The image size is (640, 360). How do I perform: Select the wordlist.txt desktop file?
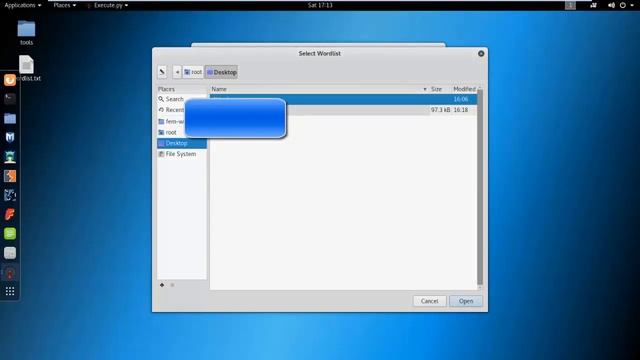pos(27,68)
